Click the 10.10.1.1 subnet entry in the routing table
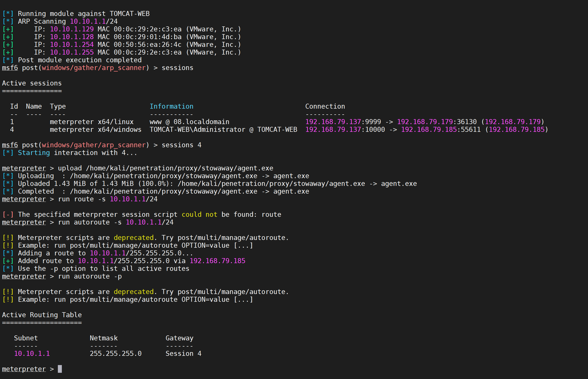The height and width of the screenshot is (379, 588). coord(32,354)
